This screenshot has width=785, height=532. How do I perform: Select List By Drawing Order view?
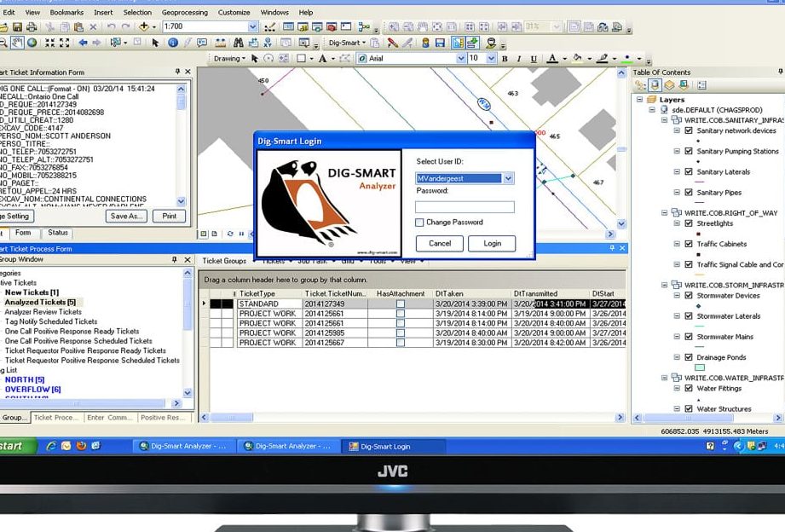coord(642,85)
